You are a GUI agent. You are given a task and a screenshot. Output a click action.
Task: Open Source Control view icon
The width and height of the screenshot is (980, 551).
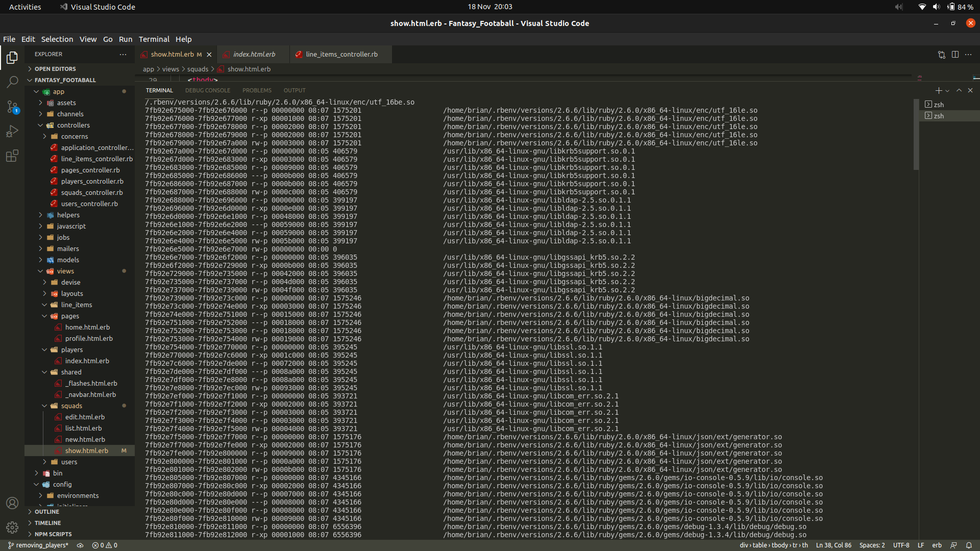pos(12,107)
